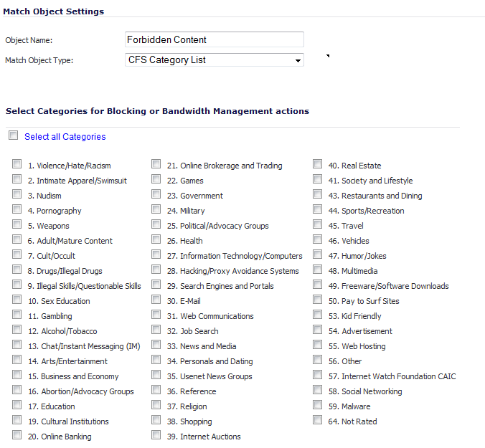The height and width of the screenshot is (448, 485).
Task: Check Illegal Skills/Questionable Skills box
Action: pos(17,285)
